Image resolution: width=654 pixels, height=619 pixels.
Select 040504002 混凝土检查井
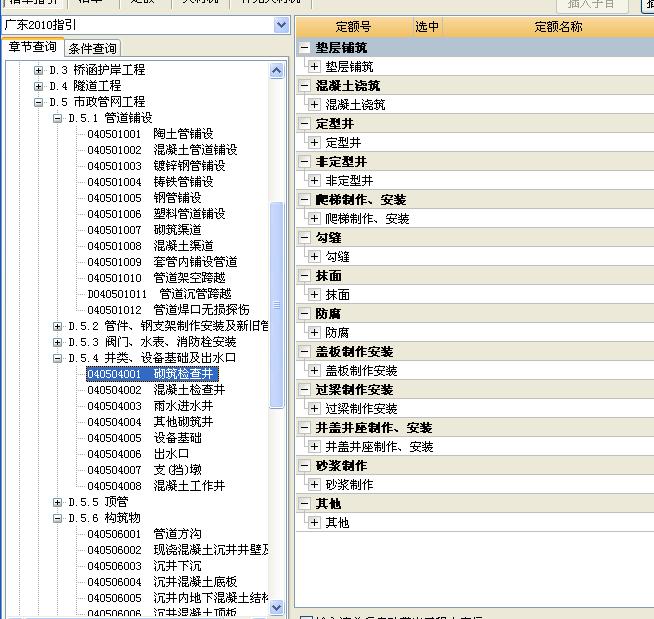(156, 390)
